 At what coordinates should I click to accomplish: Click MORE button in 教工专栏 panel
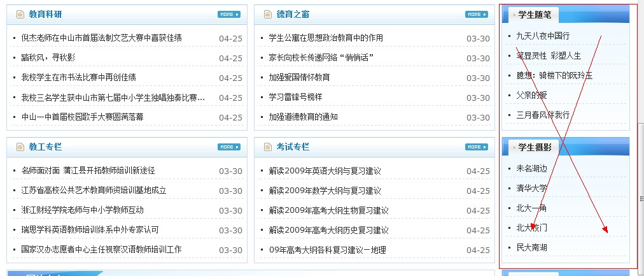click(228, 147)
